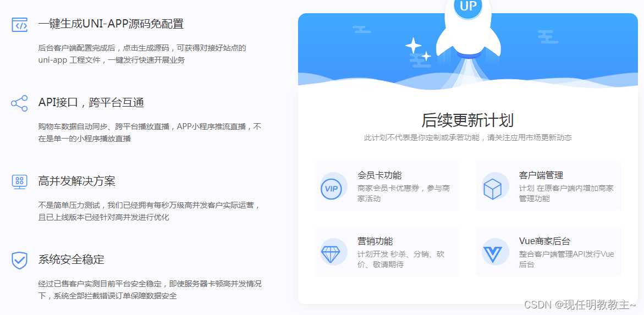Screen dimensions: 644x315
Task: Click the description starting 经过已售客户实测
Action: point(150,290)
